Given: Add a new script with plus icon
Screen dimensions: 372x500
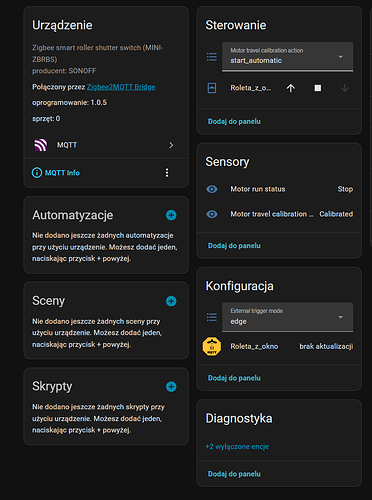Looking at the screenshot, I should click(x=171, y=387).
